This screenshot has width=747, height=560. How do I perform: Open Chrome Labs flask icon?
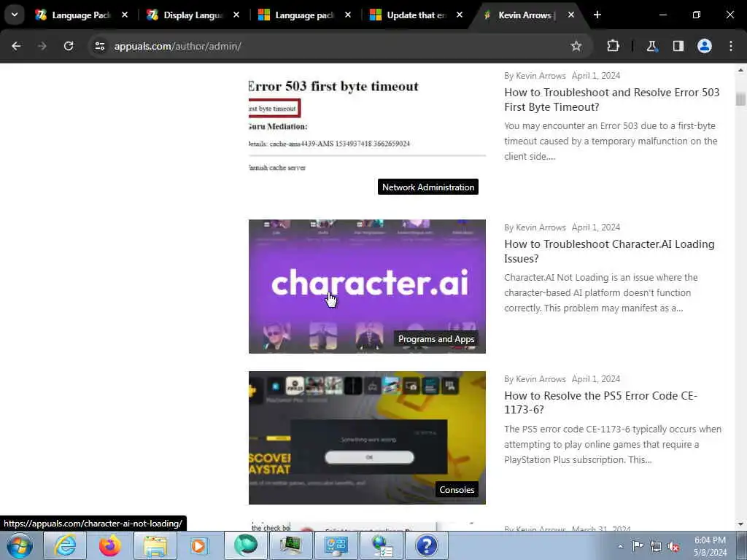pyautogui.click(x=651, y=46)
